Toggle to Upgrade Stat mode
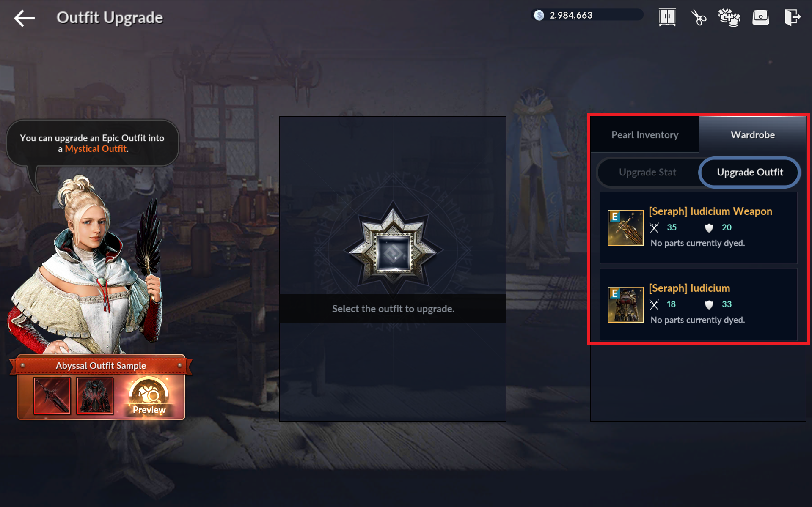812x507 pixels. pyautogui.click(x=647, y=172)
